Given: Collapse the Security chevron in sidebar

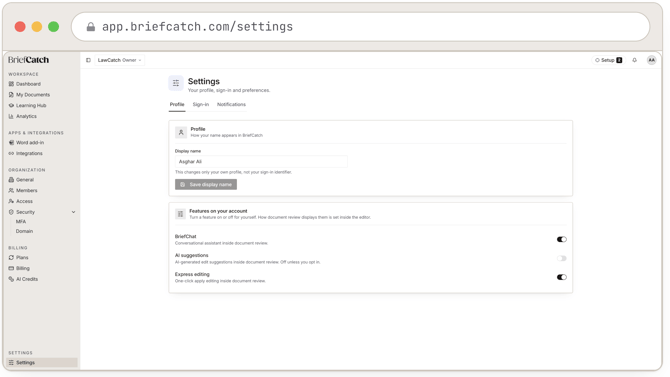Looking at the screenshot, I should (73, 212).
